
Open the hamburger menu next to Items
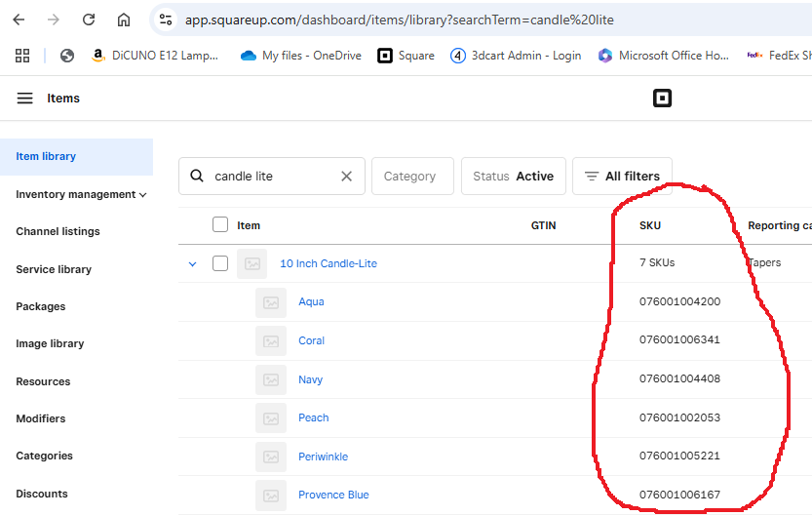pyautogui.click(x=24, y=99)
